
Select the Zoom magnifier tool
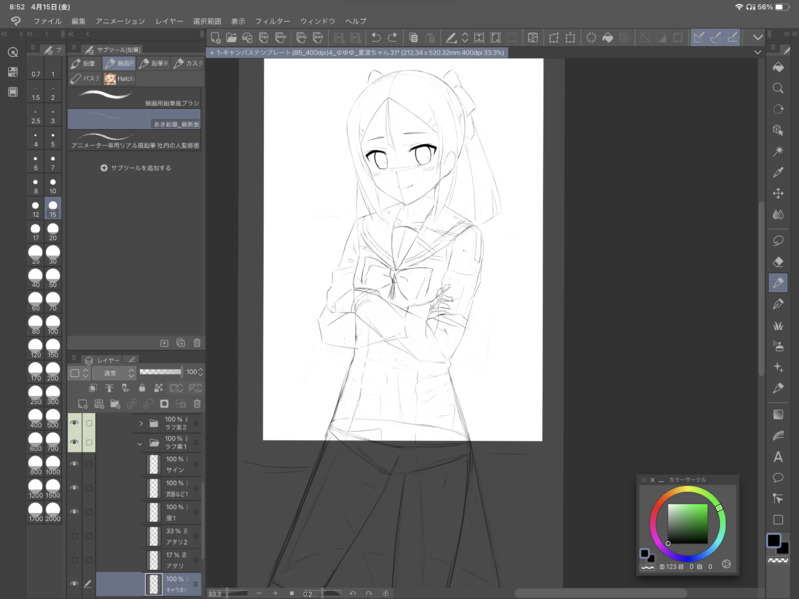778,88
